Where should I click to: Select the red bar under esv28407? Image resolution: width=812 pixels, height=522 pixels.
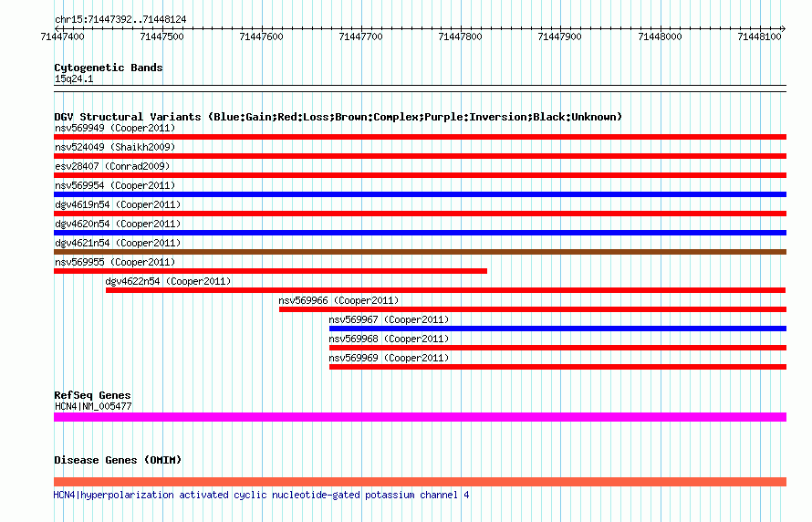tap(420, 175)
